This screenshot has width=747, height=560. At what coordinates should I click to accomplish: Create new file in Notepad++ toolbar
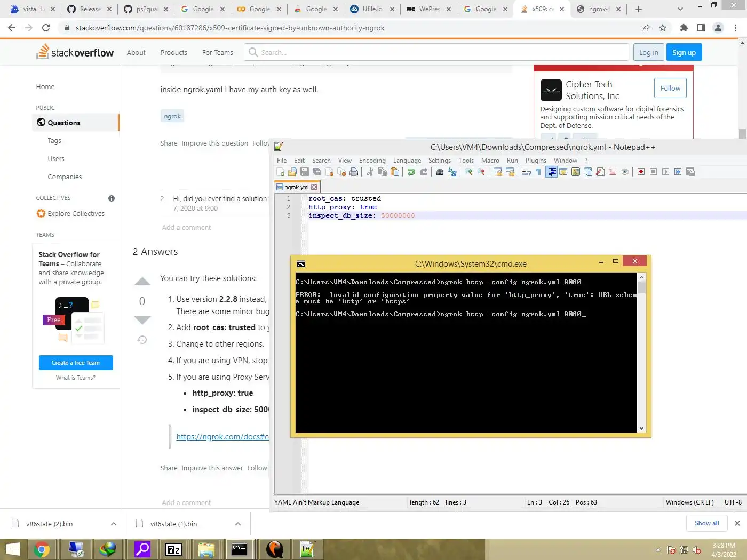click(281, 172)
